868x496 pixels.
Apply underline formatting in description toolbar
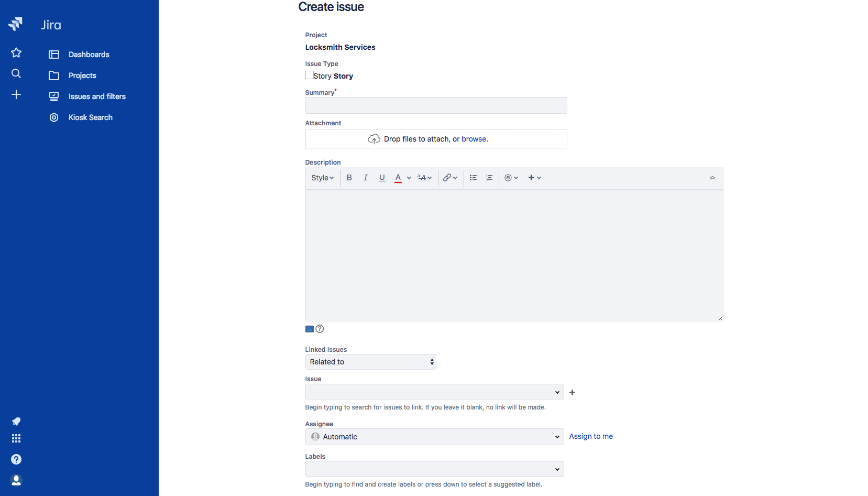pyautogui.click(x=382, y=178)
